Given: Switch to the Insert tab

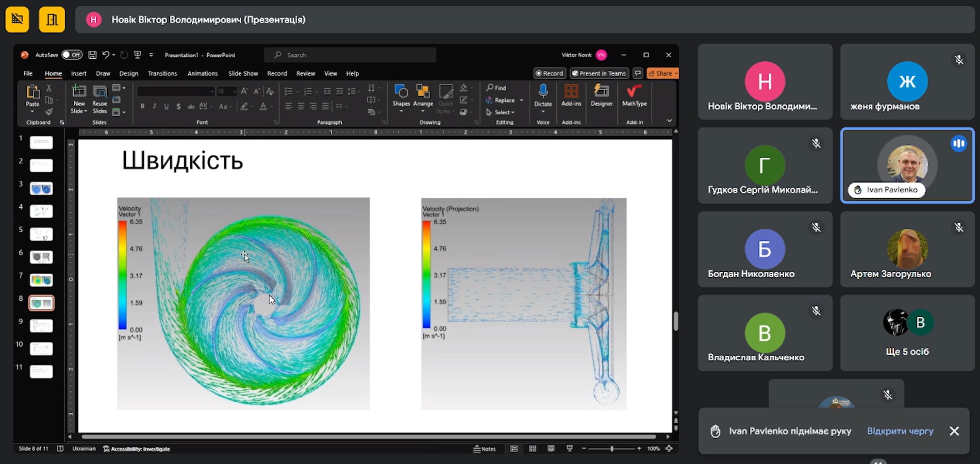Looking at the screenshot, I should click(78, 73).
